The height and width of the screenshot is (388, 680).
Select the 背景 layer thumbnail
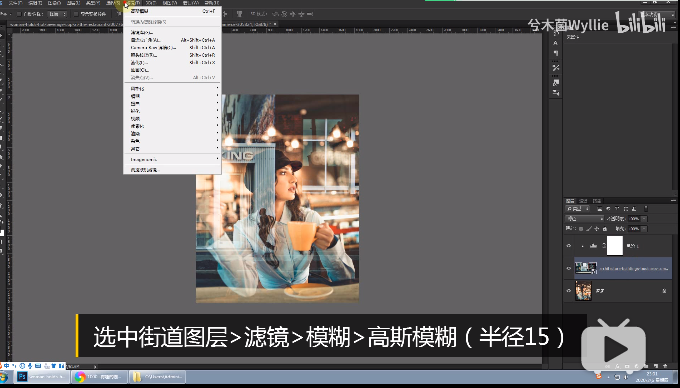pyautogui.click(x=583, y=291)
